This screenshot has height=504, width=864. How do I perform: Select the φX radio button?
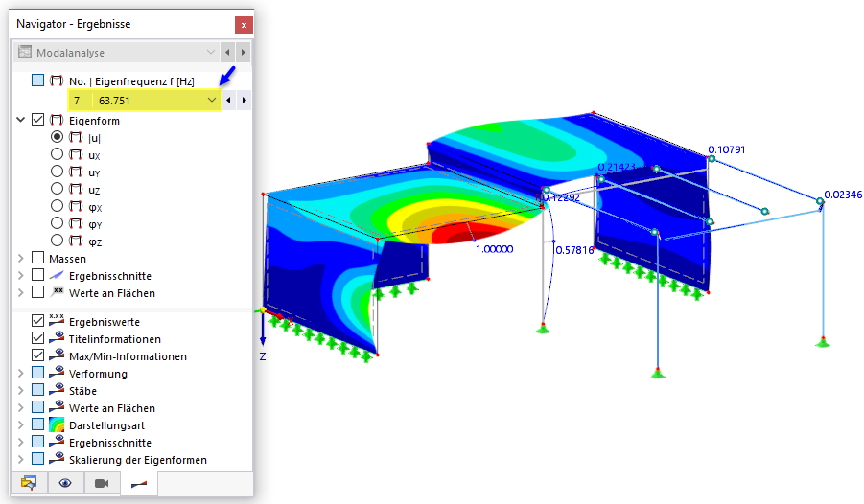point(57,205)
